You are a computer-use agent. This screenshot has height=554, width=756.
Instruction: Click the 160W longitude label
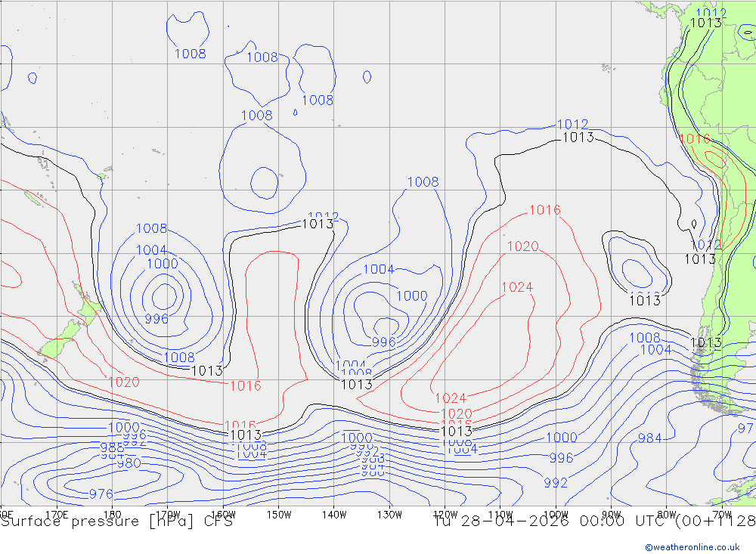coord(223,515)
